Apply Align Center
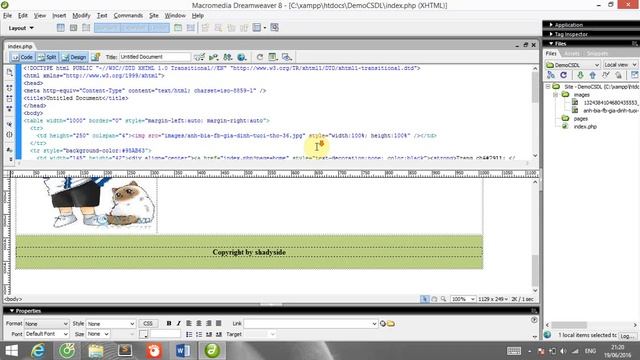Screen dimensions: 640x360 [x=199, y=323]
